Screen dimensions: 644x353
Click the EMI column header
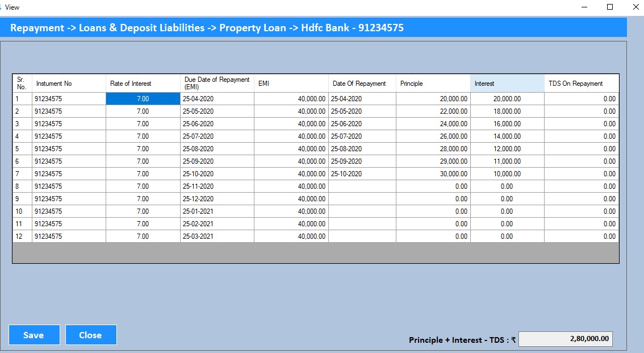[291, 84]
